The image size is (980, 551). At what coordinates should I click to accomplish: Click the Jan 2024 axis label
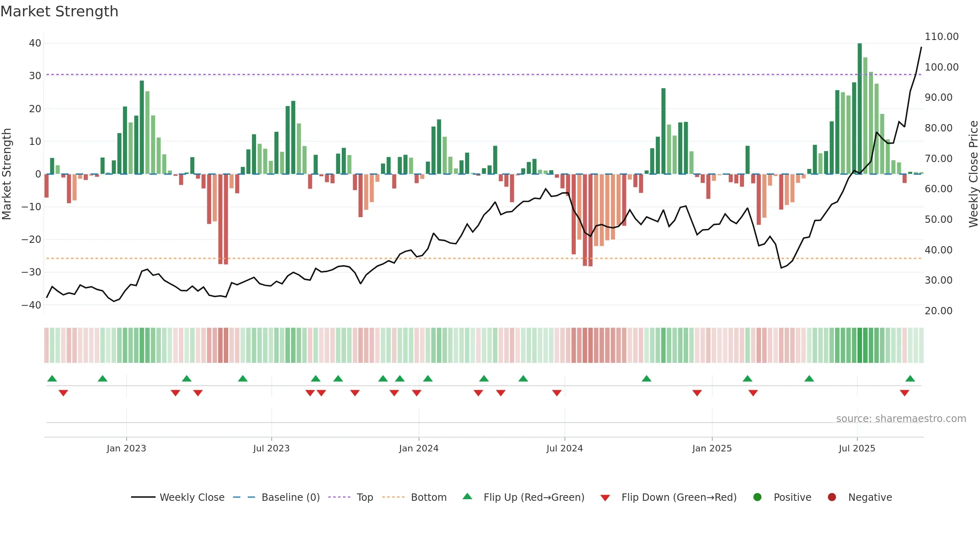tap(419, 448)
